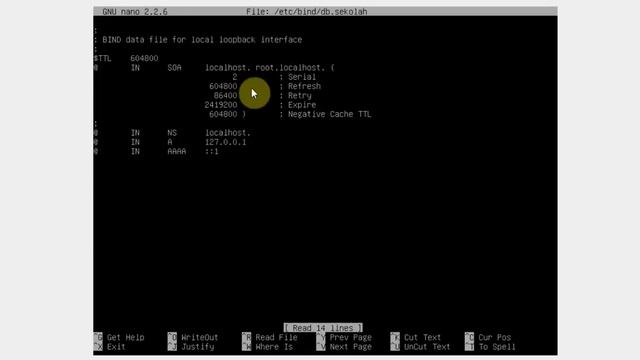
Task: Click the ::1 IPv6 address value
Action: [212, 151]
